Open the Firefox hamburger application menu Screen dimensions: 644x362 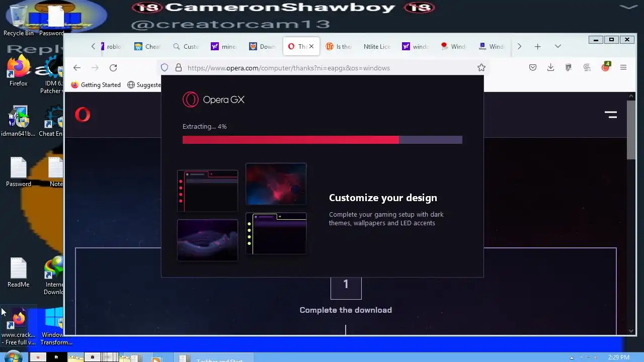pos(623,68)
